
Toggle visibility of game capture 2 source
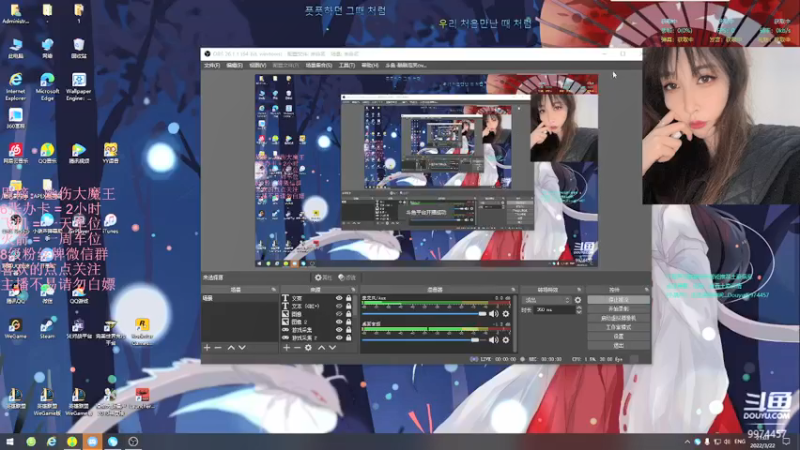point(339,338)
